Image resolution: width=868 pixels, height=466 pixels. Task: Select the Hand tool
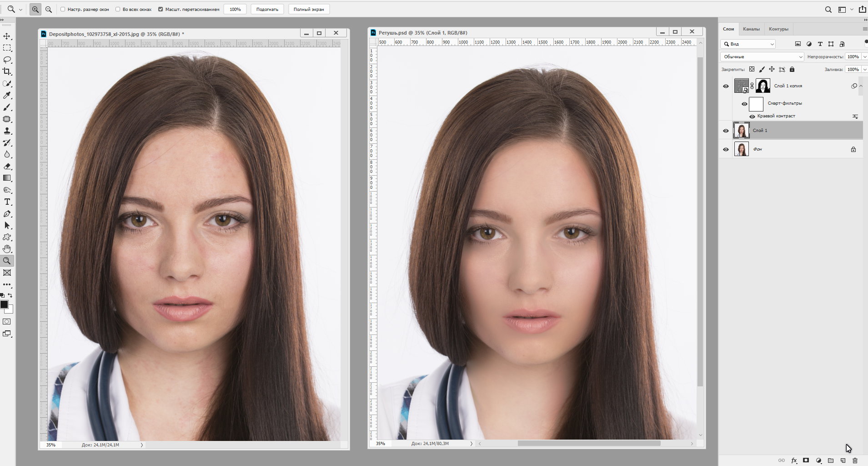(7, 249)
